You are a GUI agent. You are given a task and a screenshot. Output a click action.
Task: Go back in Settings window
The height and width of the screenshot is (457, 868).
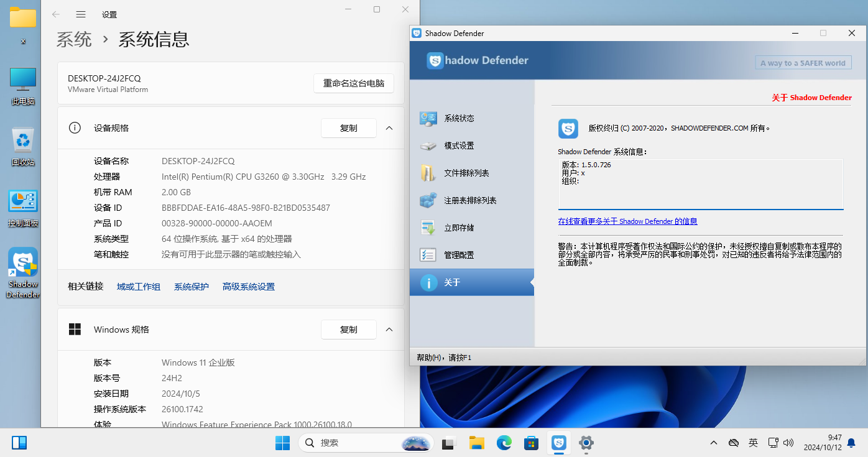[56, 14]
